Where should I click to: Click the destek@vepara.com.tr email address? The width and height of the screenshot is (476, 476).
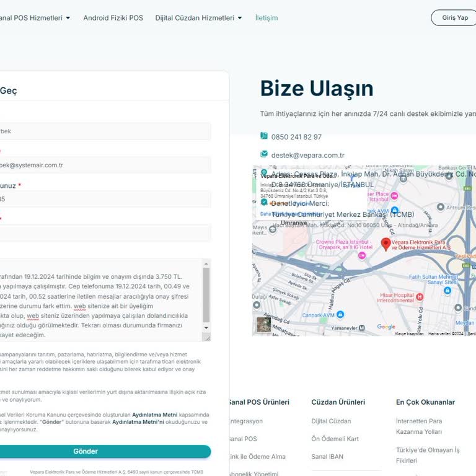tap(308, 155)
